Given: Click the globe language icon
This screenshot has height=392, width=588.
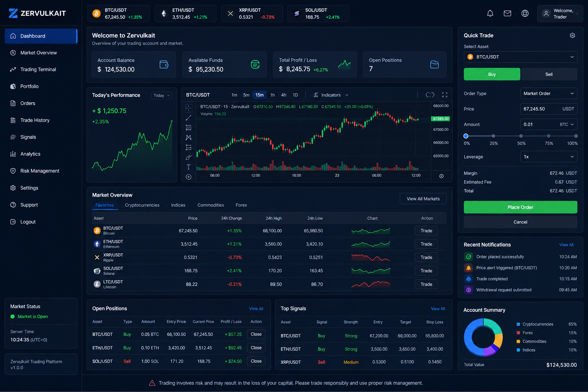Looking at the screenshot, I should click(525, 13).
